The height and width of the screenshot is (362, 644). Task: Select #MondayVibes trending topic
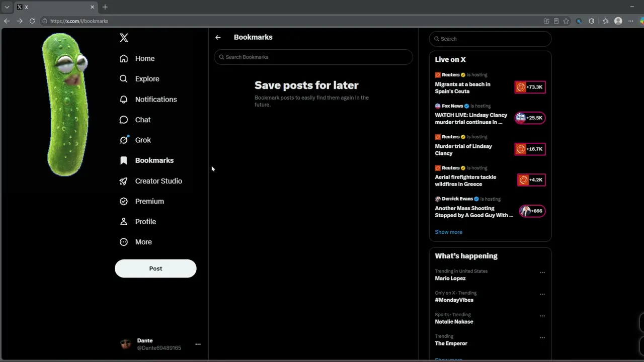(454, 300)
